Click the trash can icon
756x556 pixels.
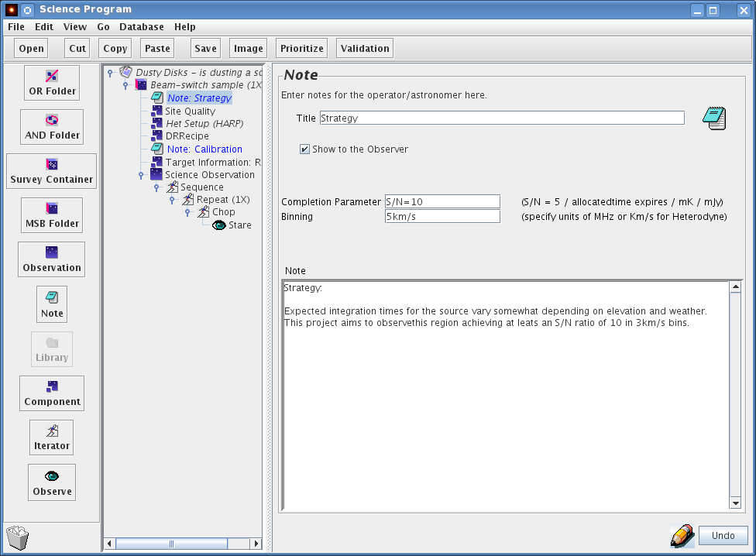17,537
